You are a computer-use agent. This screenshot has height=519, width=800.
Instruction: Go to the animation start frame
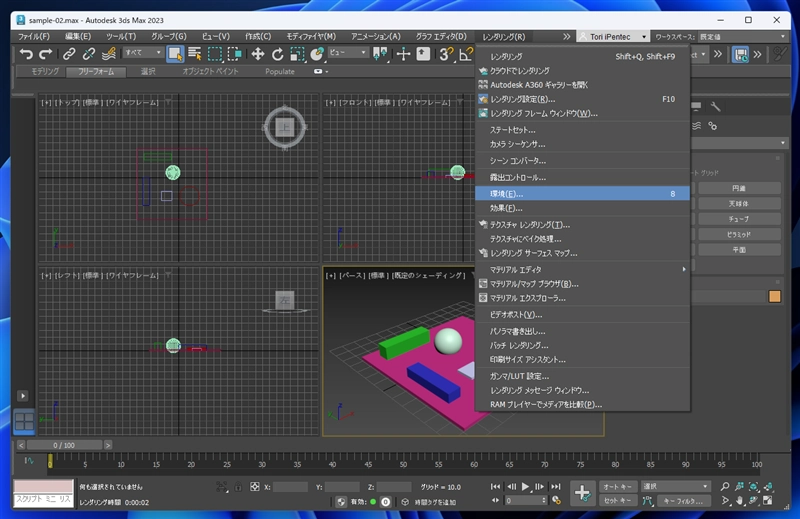[x=495, y=486]
